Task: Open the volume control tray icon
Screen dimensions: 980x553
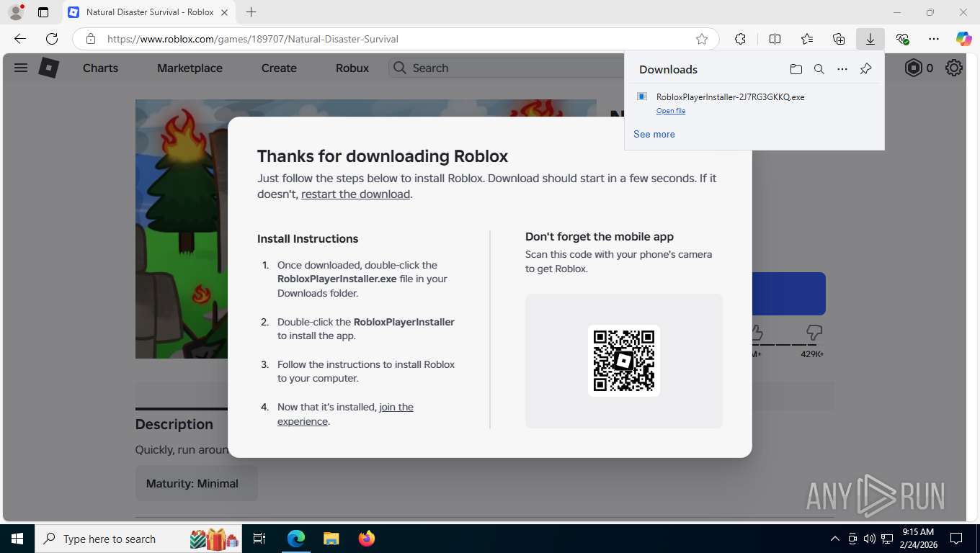Action: point(869,539)
